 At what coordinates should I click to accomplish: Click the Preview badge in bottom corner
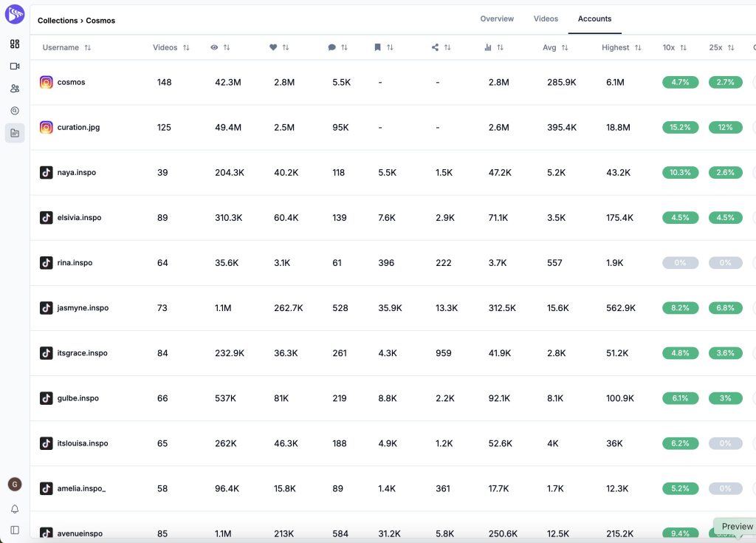tap(737, 527)
